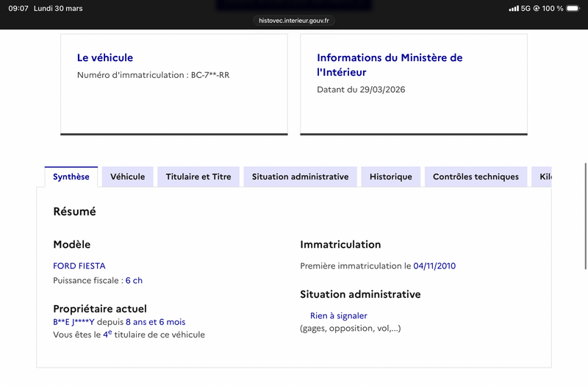The height and width of the screenshot is (386, 588).
Task: Open the partially visible Kilométrage tab
Action: point(542,176)
